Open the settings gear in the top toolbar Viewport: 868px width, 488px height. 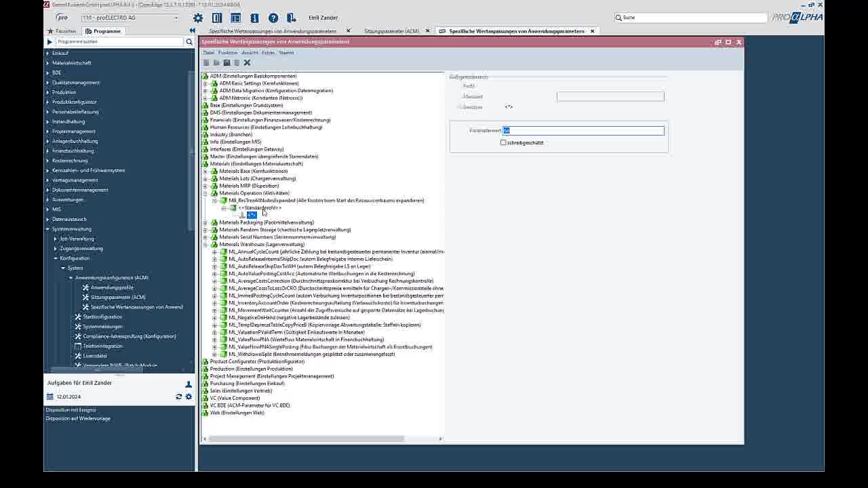pyautogui.click(x=198, y=18)
